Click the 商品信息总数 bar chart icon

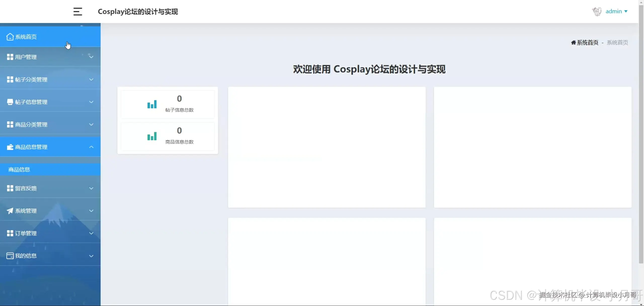click(152, 136)
